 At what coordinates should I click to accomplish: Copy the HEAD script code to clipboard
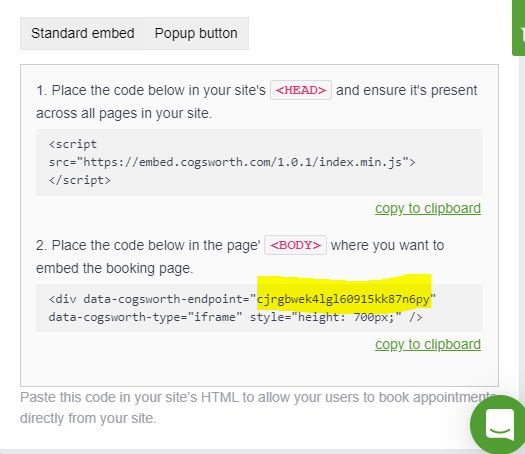(428, 208)
